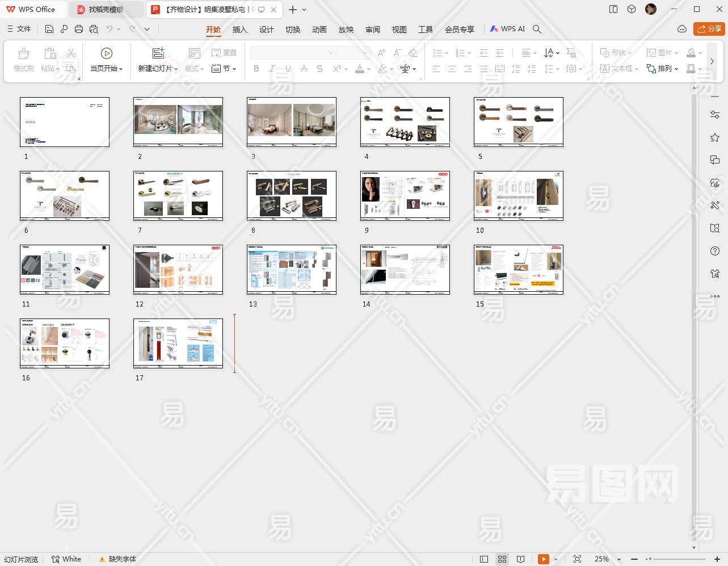The image size is (728, 566).
Task: Toggle Reading view book icon
Action: coord(520,559)
